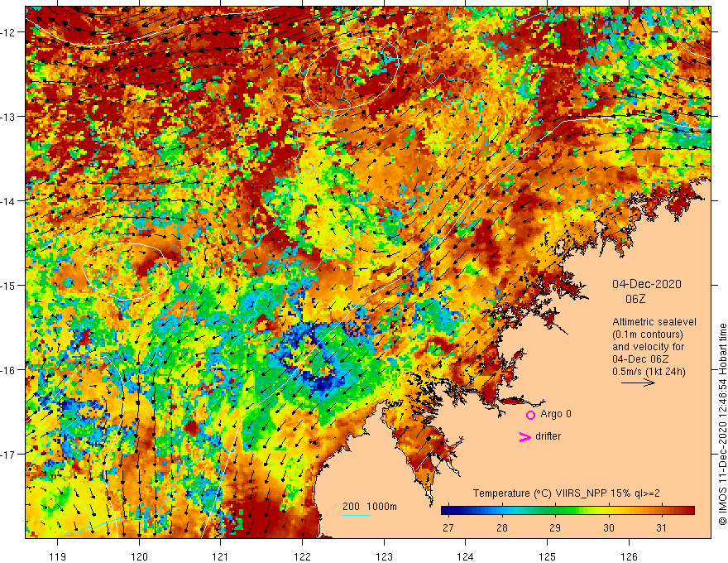Image resolution: width=728 pixels, height=563 pixels.
Task: Click the temperature color bar
Action: point(568,510)
